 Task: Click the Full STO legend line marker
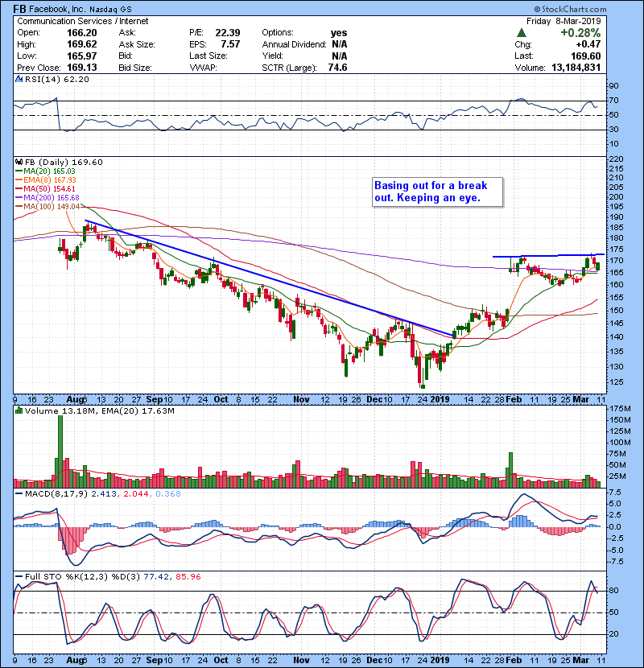tap(19, 576)
